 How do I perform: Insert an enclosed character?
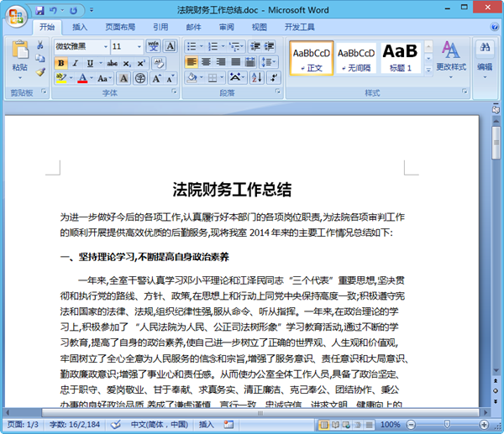[140, 78]
